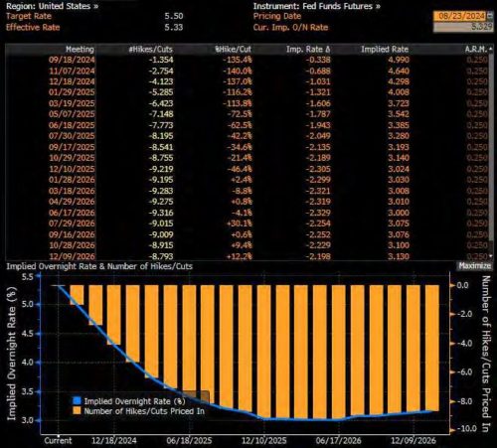Click the A.R.M. column header
The image size is (497, 448).
pyautogui.click(x=476, y=50)
